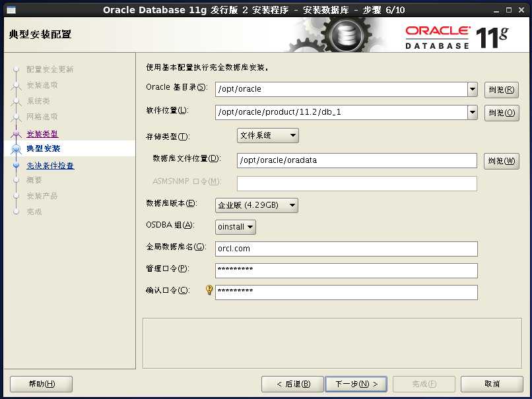The width and height of the screenshot is (532, 399).
Task: Click the message area panel below form
Action: [x=332, y=343]
